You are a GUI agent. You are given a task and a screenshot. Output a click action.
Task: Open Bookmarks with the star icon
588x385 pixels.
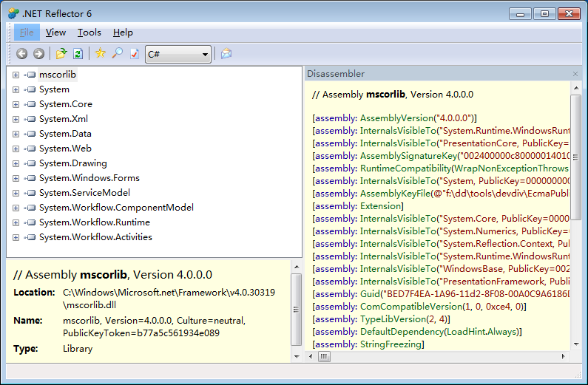(x=100, y=53)
